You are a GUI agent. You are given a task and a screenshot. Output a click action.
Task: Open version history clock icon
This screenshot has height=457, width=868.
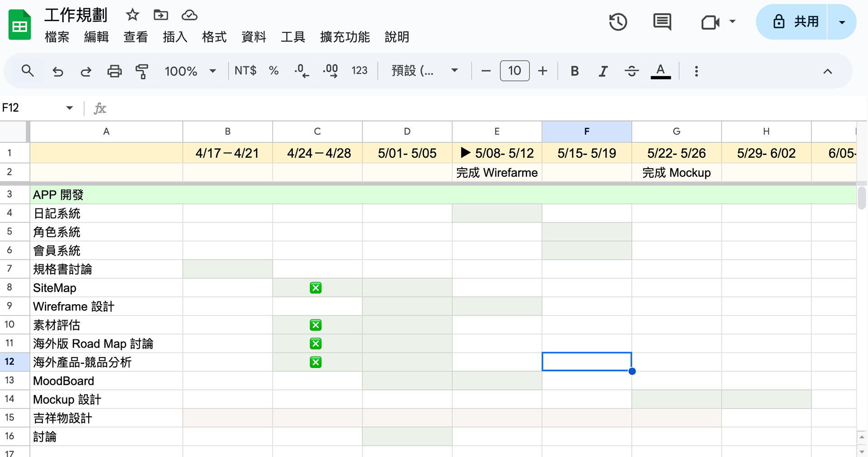click(618, 22)
